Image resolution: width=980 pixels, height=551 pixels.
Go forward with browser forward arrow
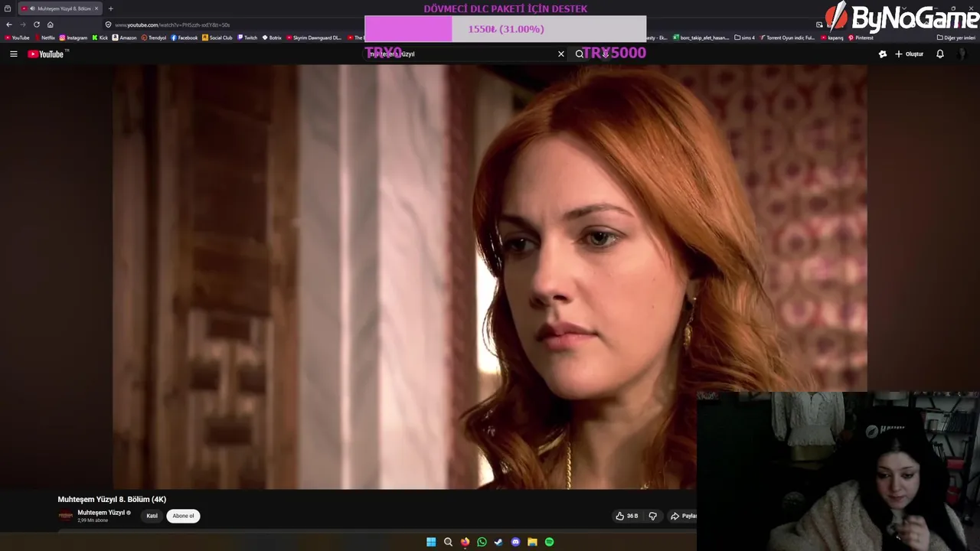point(23,24)
